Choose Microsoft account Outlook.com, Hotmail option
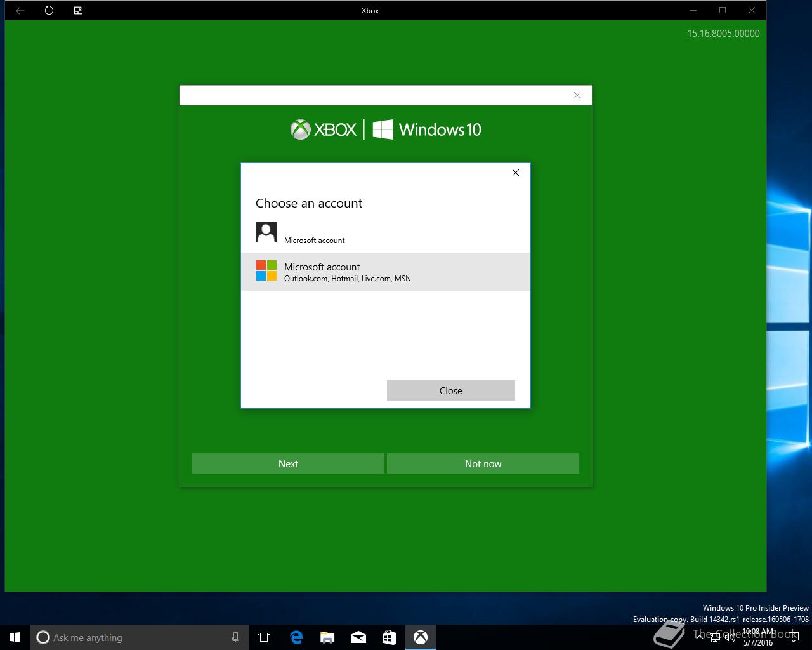 pos(386,272)
